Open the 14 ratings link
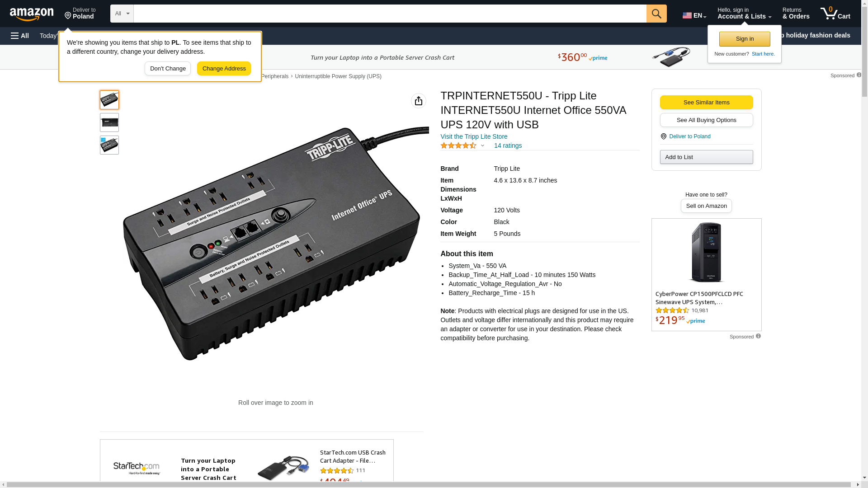This screenshot has width=868, height=488. 508,145
